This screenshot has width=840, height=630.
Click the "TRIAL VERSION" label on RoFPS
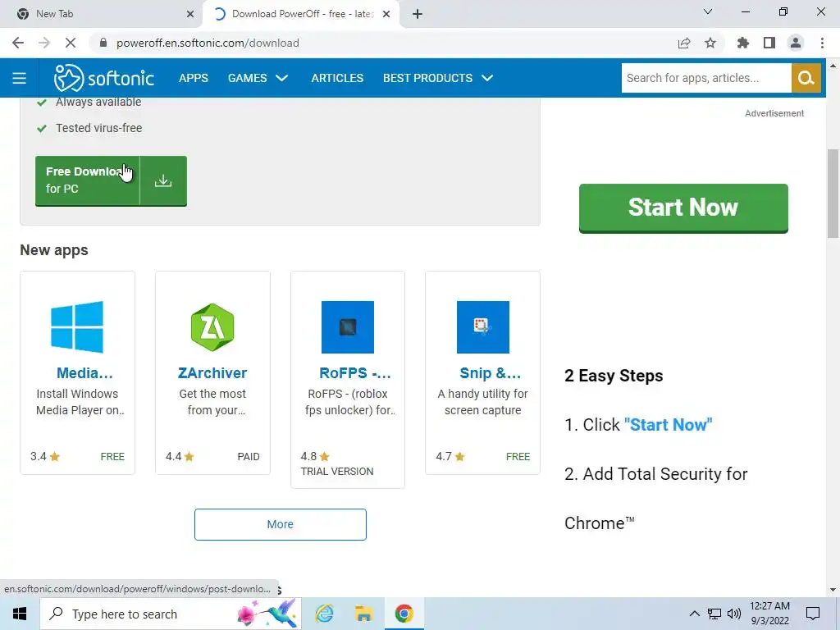pyautogui.click(x=337, y=472)
